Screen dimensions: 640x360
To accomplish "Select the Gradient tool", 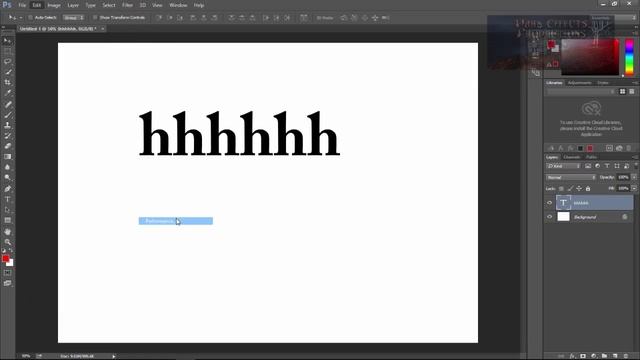I will (x=7, y=157).
